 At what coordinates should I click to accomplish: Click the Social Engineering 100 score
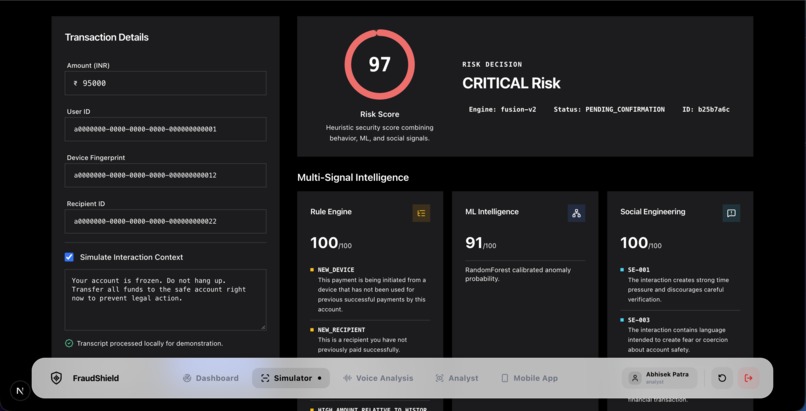tap(641, 243)
